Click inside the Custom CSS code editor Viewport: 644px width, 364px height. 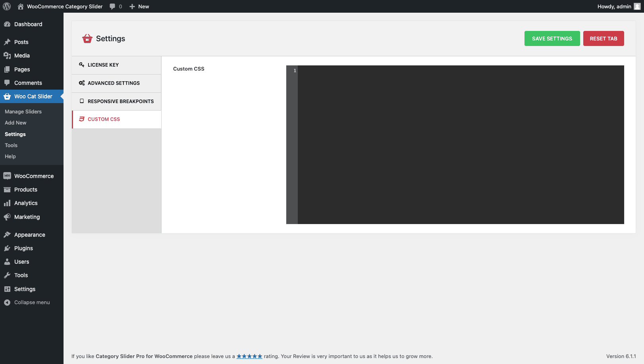(x=461, y=145)
